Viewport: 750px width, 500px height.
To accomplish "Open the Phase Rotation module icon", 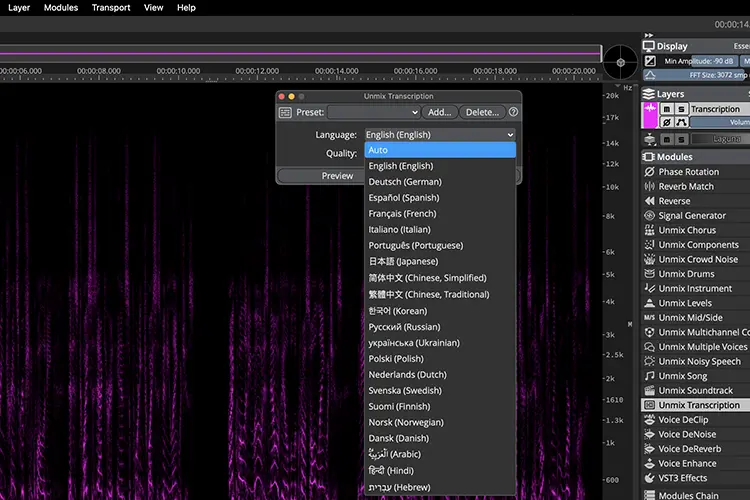I will 649,172.
